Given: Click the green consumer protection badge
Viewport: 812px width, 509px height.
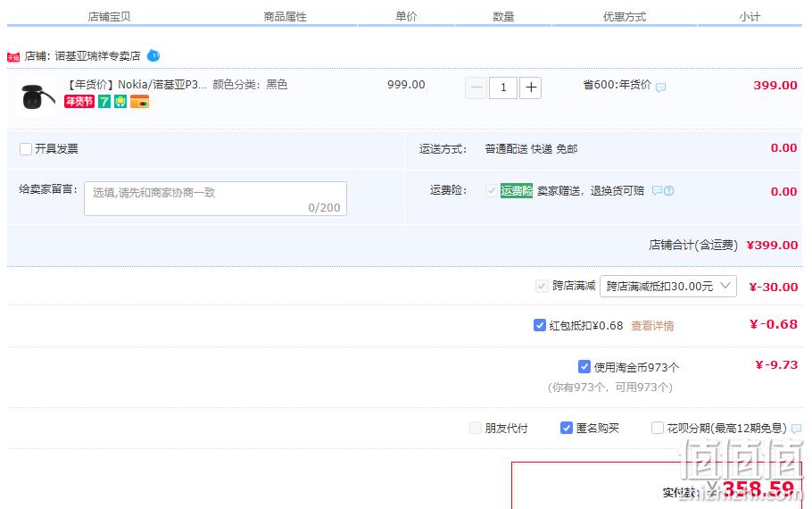Looking at the screenshot, I should click(120, 102).
